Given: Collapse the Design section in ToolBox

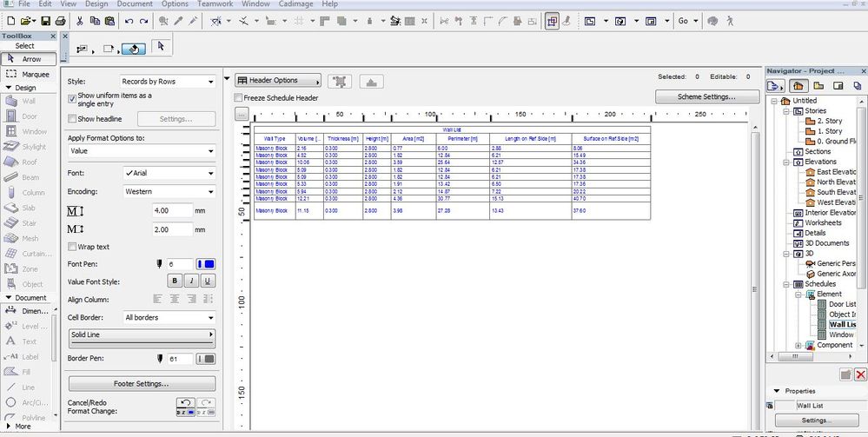Looking at the screenshot, I should coord(9,88).
